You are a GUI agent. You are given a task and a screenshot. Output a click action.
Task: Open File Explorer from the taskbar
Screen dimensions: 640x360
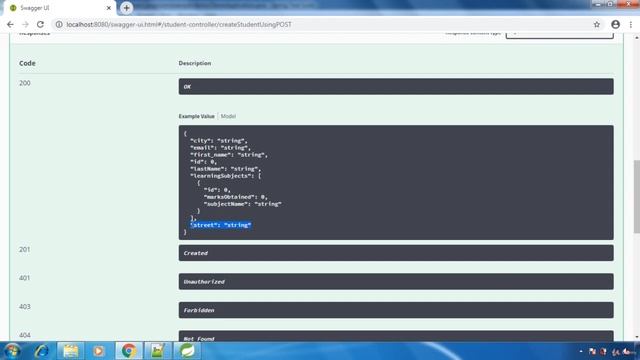tap(71, 351)
